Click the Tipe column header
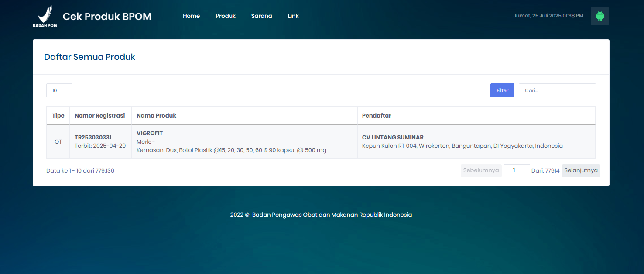The height and width of the screenshot is (274, 644). coord(58,116)
